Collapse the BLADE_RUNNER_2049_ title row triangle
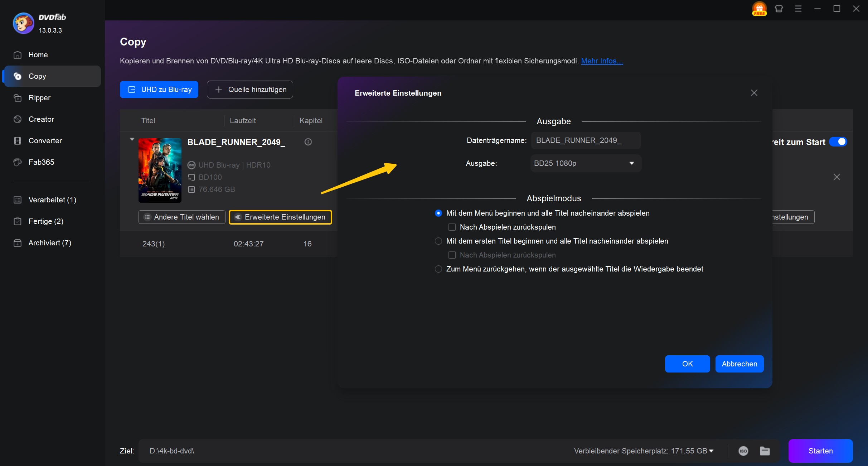 [x=132, y=139]
